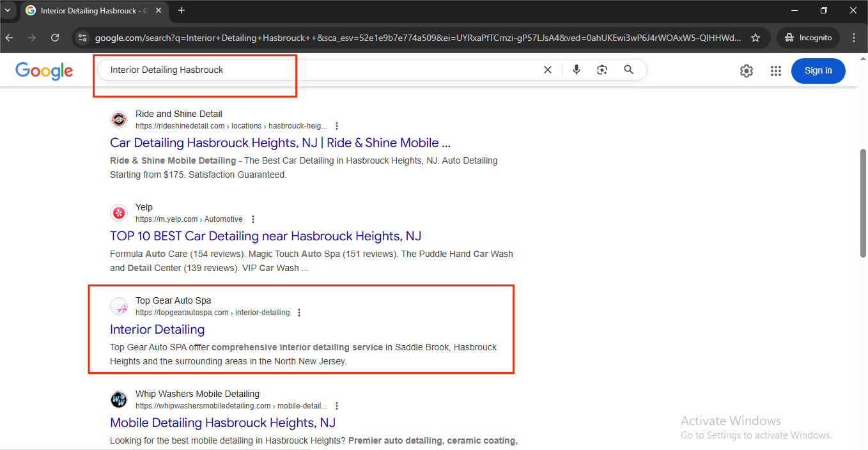Open Google quick settings gear
The width and height of the screenshot is (868, 450).
pyautogui.click(x=747, y=71)
